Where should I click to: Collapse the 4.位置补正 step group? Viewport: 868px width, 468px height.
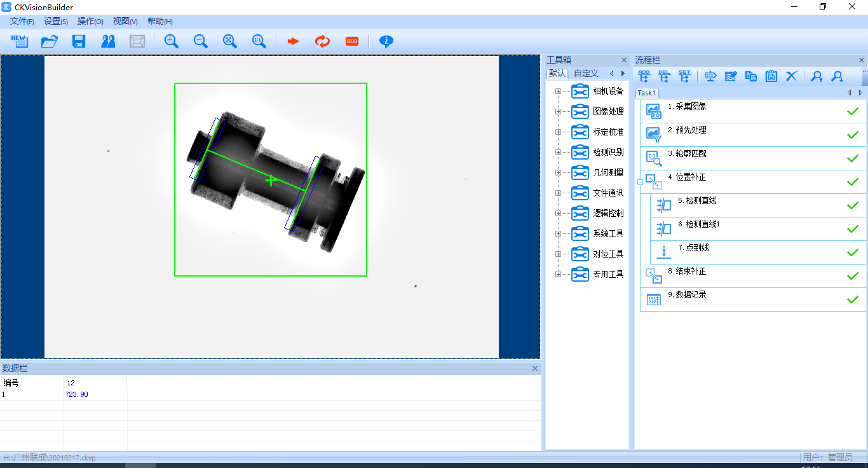tap(640, 182)
